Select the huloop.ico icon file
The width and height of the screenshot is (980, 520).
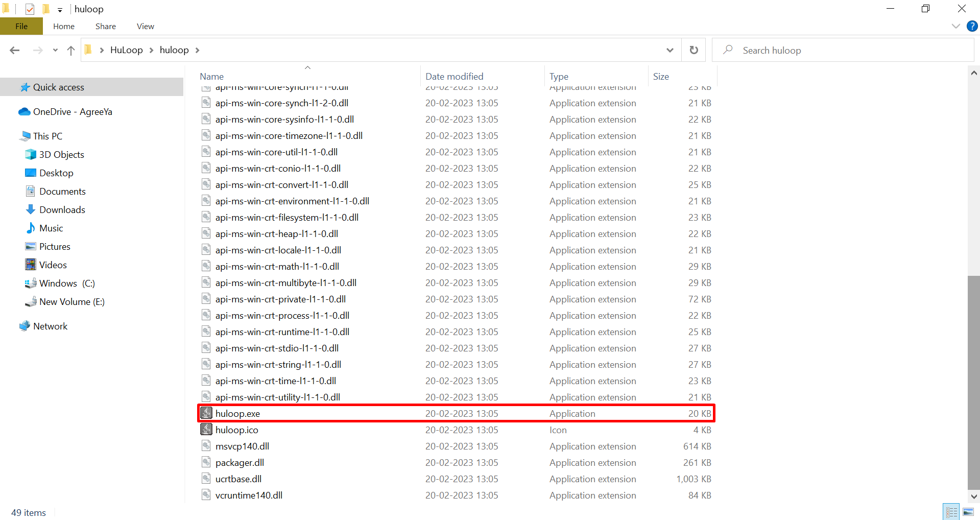[236, 430]
